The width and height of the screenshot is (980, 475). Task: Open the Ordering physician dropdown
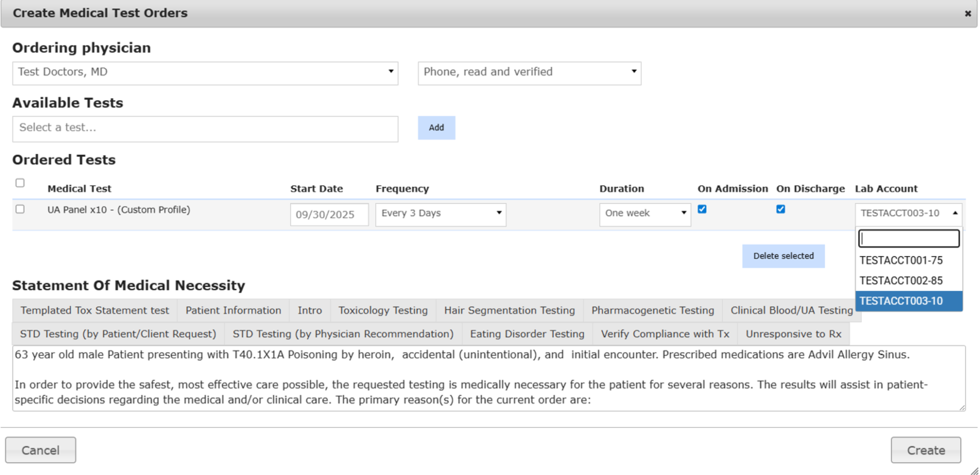point(205,73)
